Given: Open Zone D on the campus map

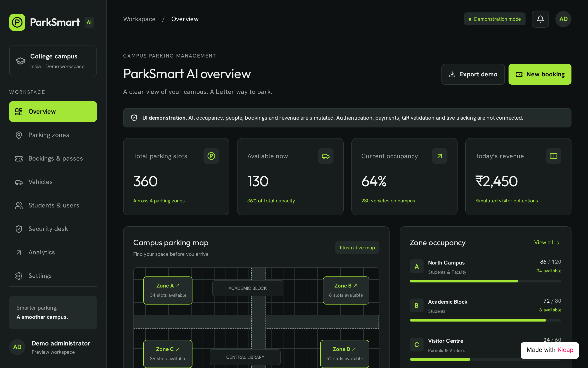Looking at the screenshot, I should point(345,354).
